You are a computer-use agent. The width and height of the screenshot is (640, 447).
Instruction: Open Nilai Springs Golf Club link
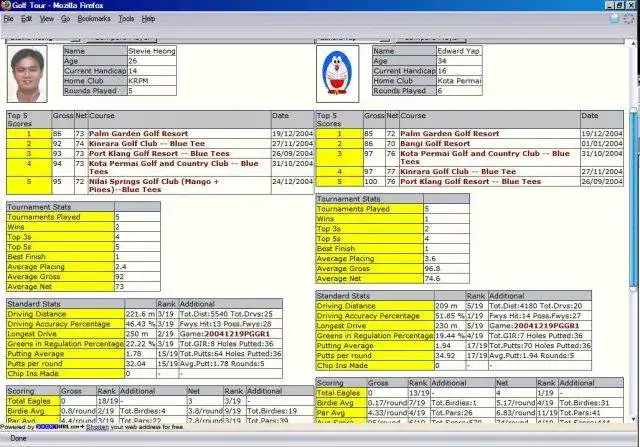(154, 185)
